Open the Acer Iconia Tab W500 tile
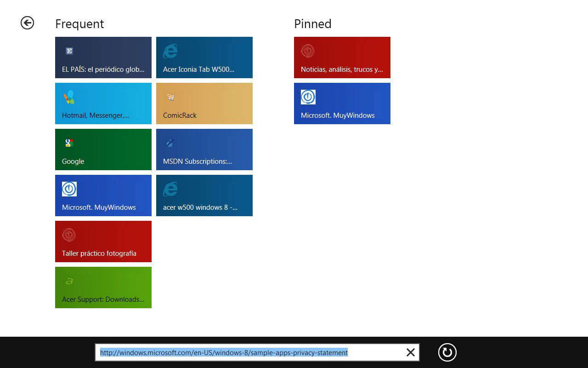588x368 pixels. click(x=204, y=57)
